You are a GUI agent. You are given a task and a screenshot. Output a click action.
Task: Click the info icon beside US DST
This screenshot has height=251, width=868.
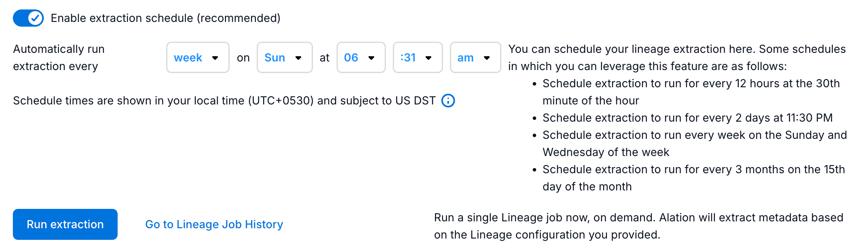(448, 101)
